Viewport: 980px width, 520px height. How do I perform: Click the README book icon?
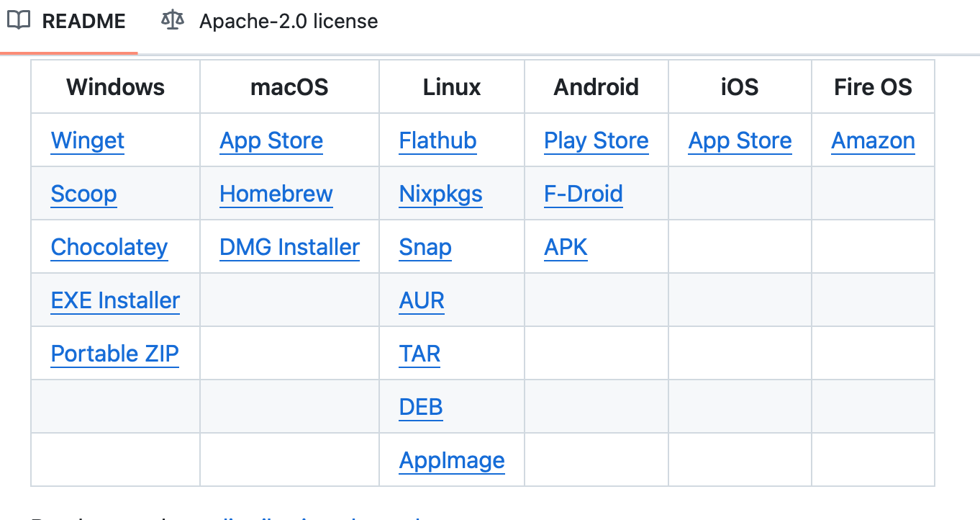pyautogui.click(x=19, y=22)
